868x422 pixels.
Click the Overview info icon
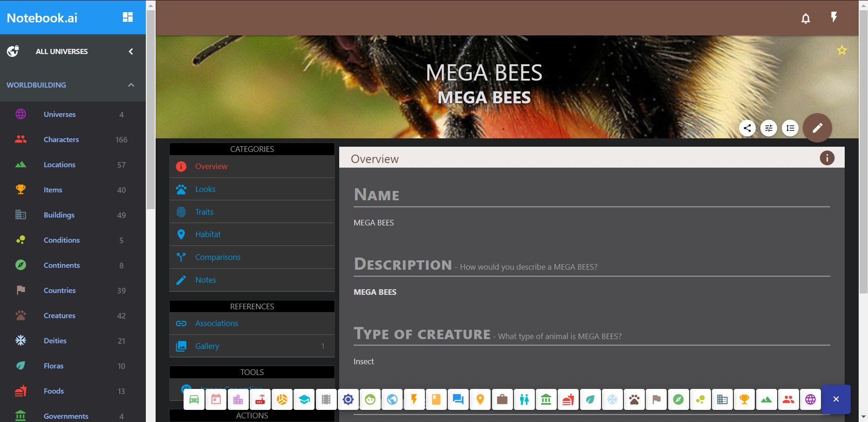pos(827,158)
